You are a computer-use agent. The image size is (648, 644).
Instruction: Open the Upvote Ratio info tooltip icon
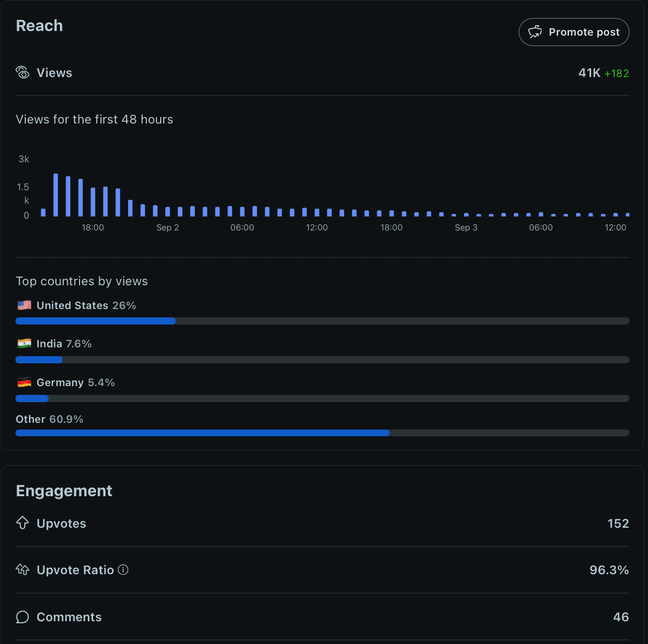click(123, 570)
